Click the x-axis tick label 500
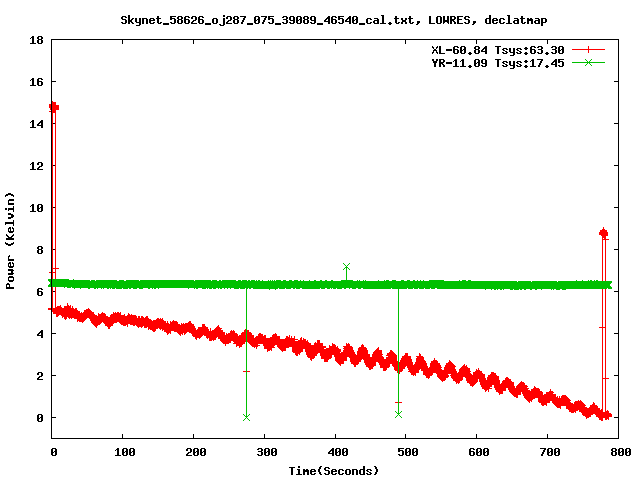 pyautogui.click(x=408, y=452)
